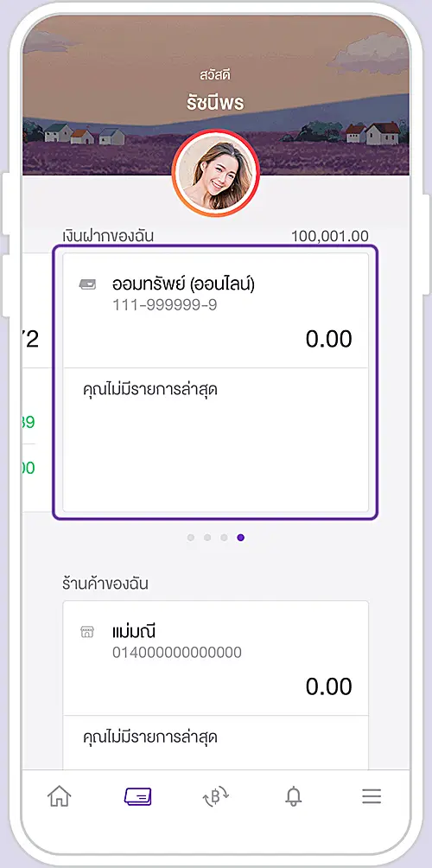Tap the user's profile photo
Viewport: 432px width, 868px height.
[216, 173]
